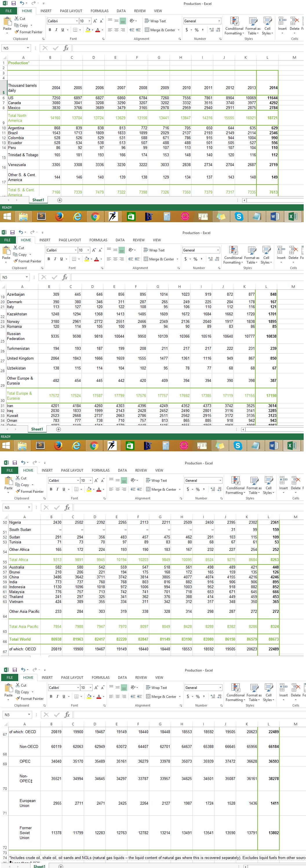Increase font size in the window listing US and Canada
This screenshot has width=306, height=868.
point(95,21)
